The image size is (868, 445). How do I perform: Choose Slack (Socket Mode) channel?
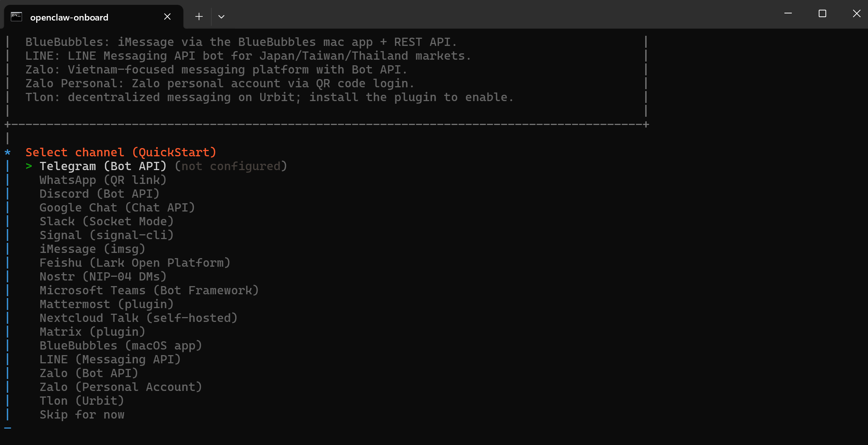106,222
